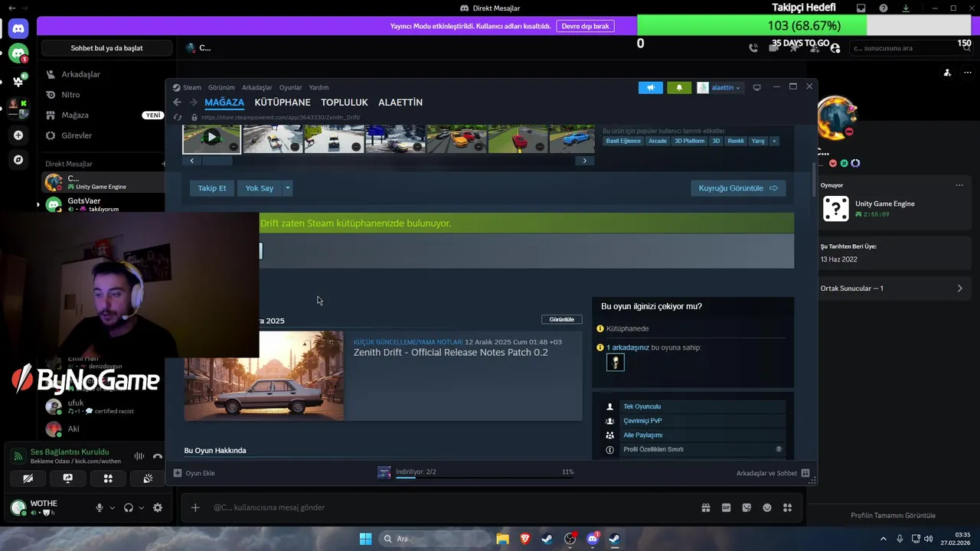Select 3D Platform tag
Screen dimensions: 980x551
point(689,141)
